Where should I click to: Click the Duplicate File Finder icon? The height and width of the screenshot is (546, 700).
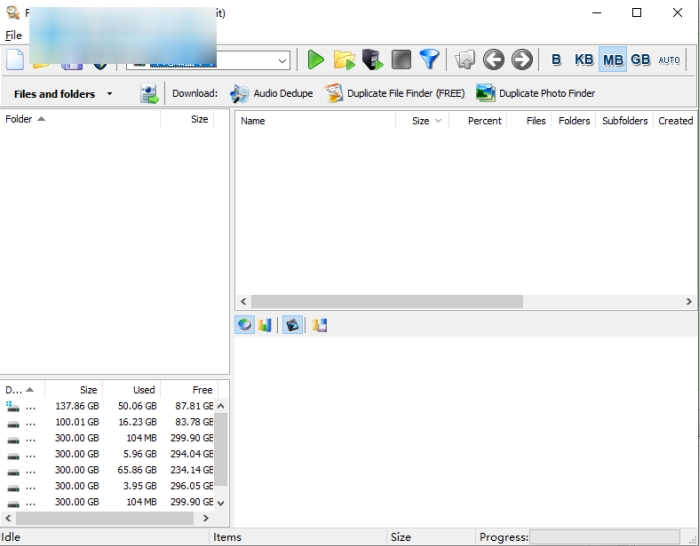pyautogui.click(x=333, y=93)
